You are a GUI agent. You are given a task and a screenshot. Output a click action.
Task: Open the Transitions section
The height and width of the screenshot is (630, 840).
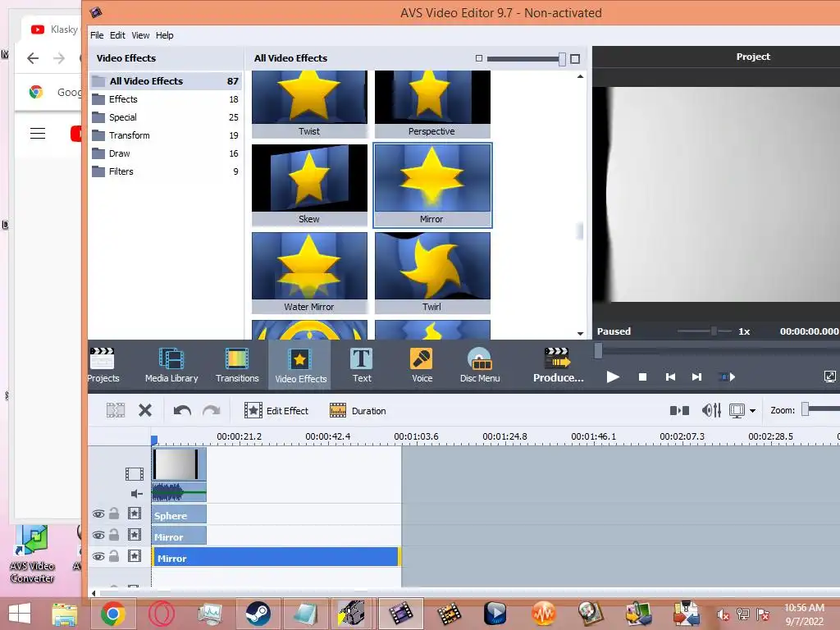tap(237, 365)
